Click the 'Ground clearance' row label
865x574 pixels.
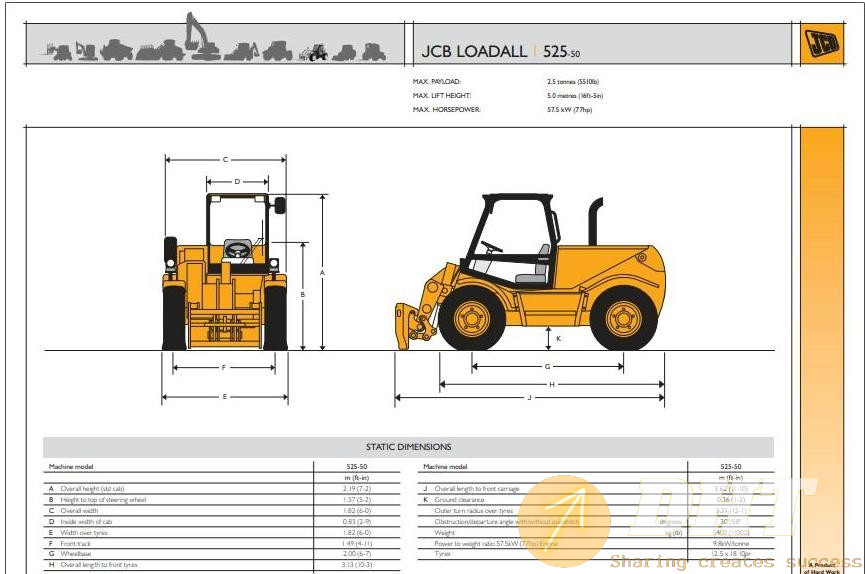pyautogui.click(x=459, y=500)
